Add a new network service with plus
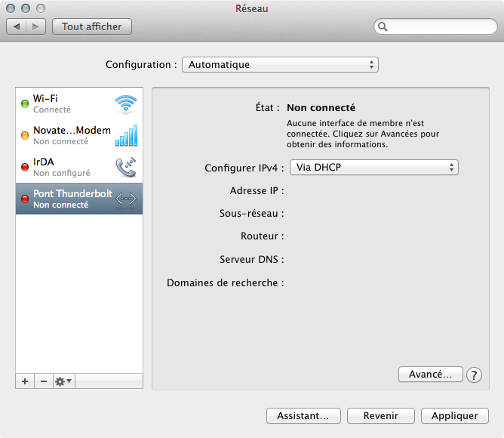The image size is (504, 438). click(25, 381)
